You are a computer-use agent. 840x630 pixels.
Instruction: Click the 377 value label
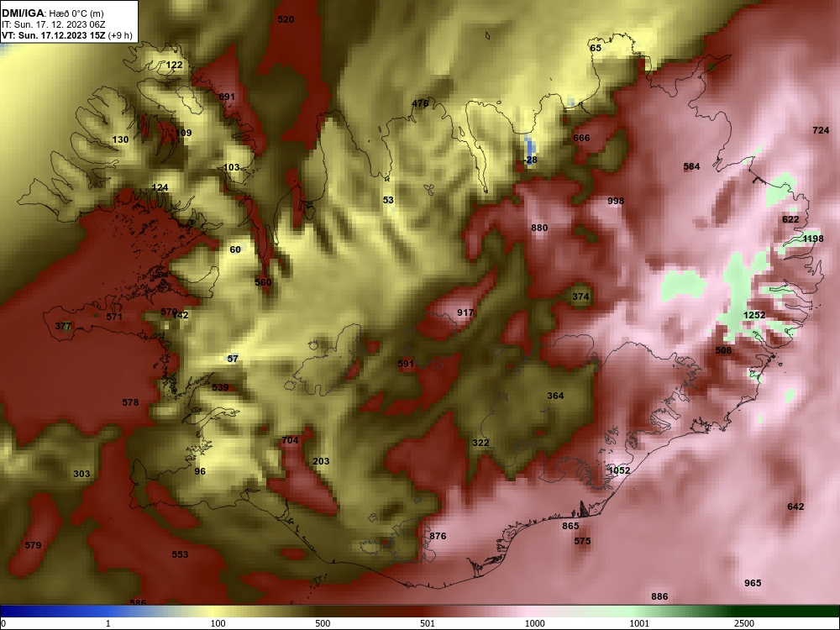[63, 326]
